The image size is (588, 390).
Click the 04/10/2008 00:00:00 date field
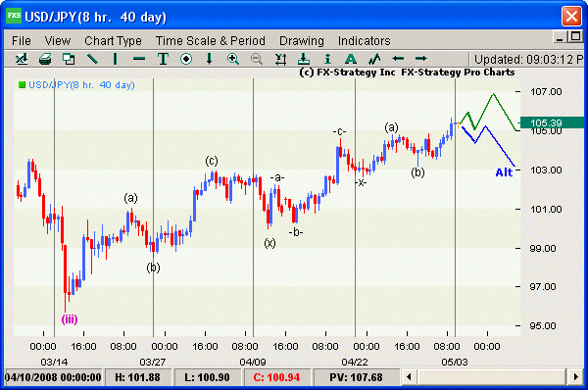pyautogui.click(x=53, y=377)
